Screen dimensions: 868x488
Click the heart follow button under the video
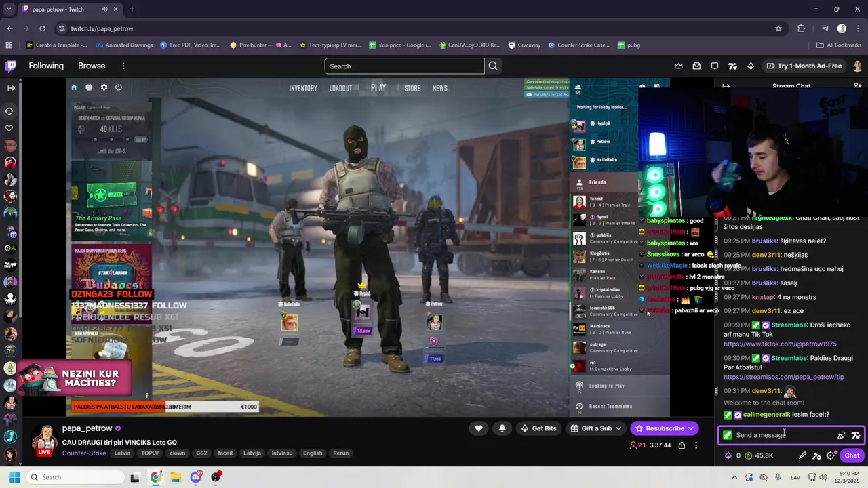click(x=479, y=428)
